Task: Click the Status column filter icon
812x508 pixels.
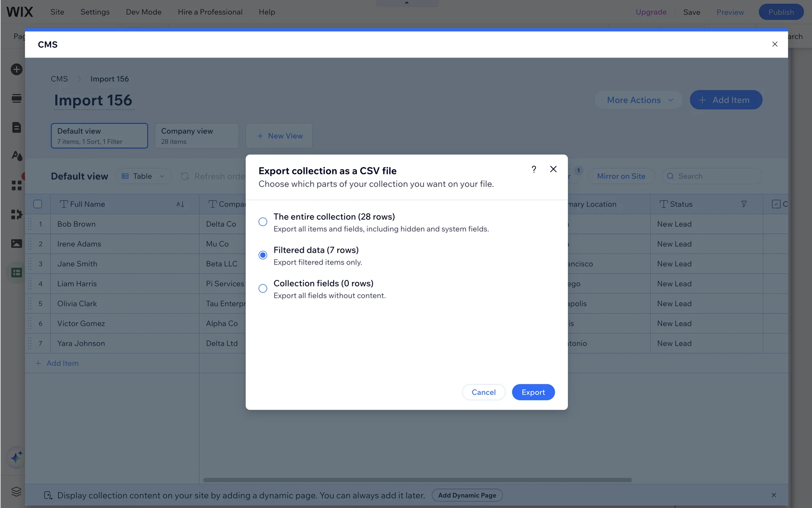Action: tap(744, 204)
